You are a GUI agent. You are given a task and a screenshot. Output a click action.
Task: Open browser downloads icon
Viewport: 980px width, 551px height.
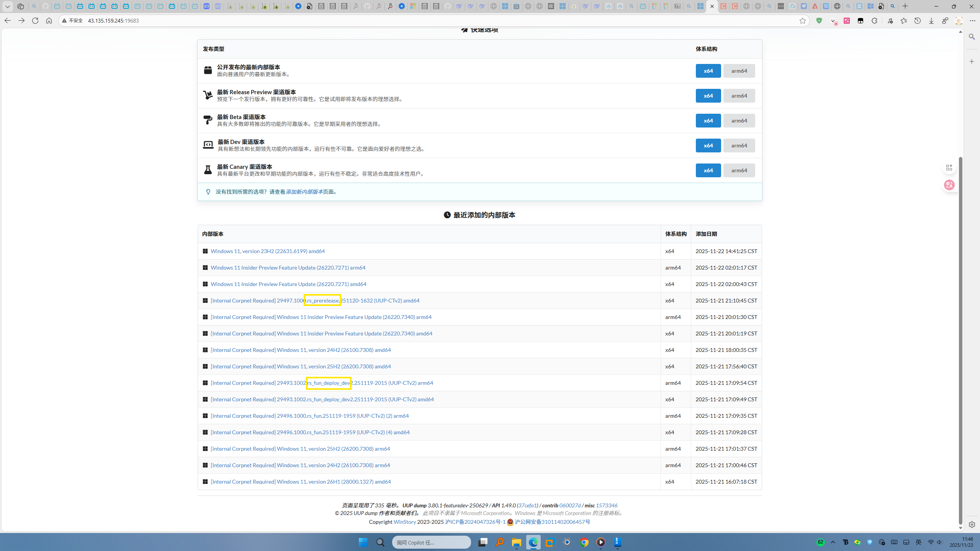click(x=931, y=21)
